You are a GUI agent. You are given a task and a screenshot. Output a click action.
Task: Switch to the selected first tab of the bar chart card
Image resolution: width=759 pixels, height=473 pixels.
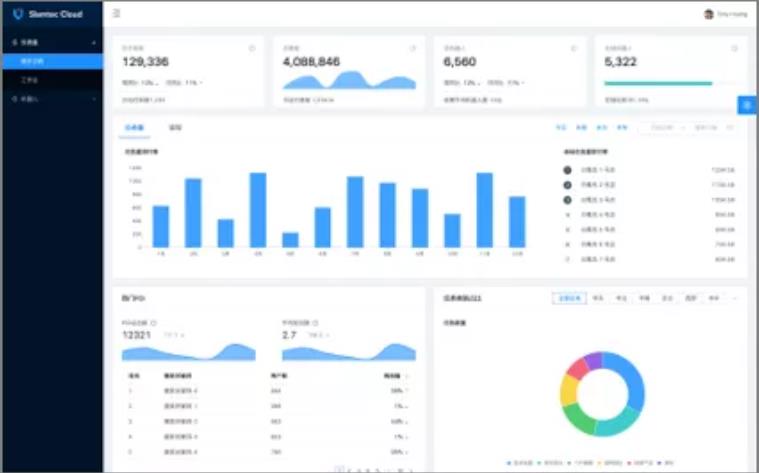[x=134, y=128]
